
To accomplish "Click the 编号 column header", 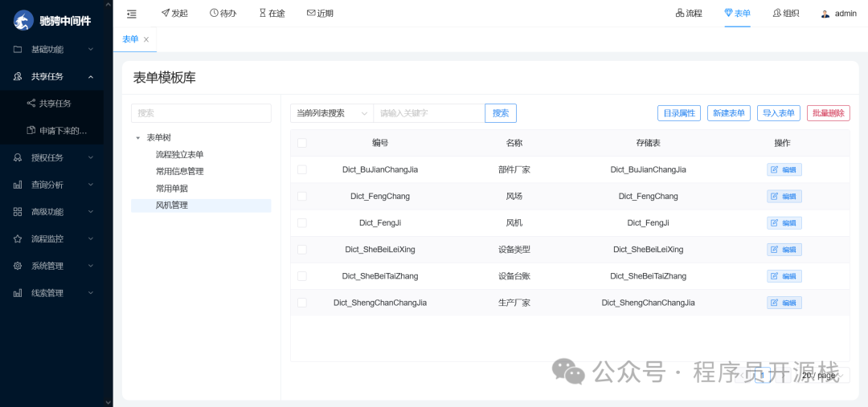I will tap(379, 143).
